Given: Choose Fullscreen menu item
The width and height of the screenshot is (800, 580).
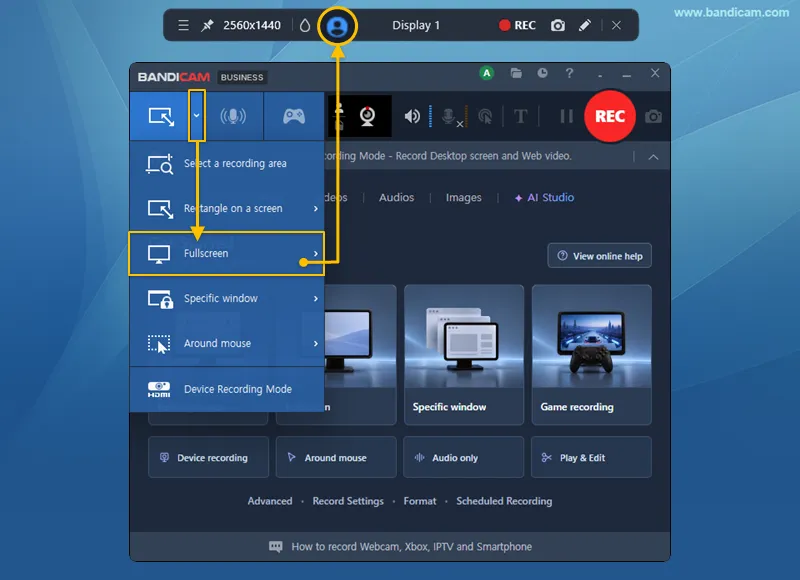Looking at the screenshot, I should point(227,254).
